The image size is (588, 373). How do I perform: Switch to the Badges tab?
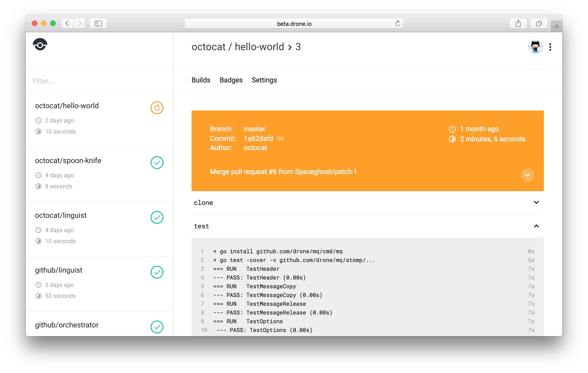(x=231, y=80)
